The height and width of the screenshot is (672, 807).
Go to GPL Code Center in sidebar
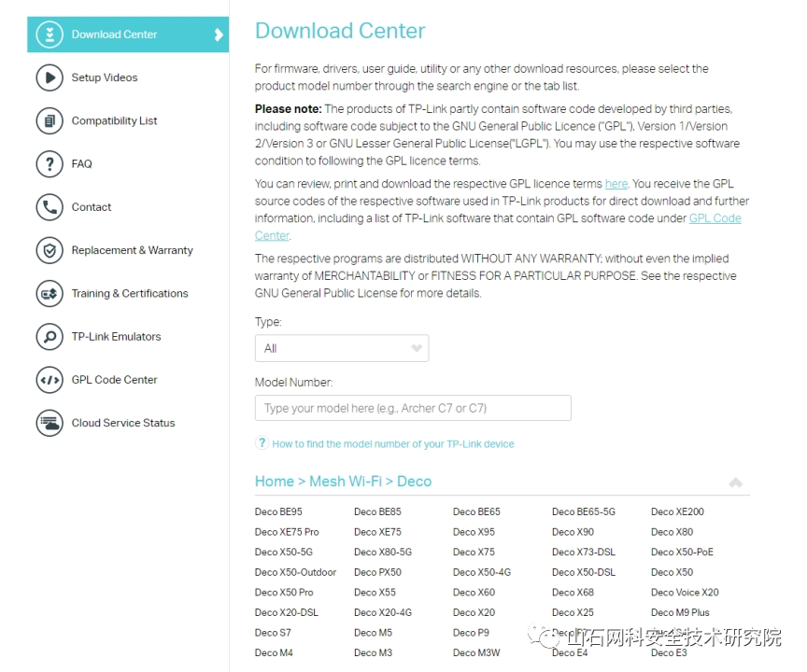point(114,380)
